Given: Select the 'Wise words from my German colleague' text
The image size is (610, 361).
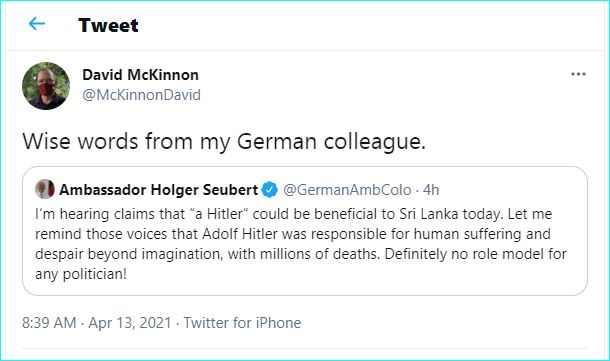Looking at the screenshot, I should click(x=224, y=141).
